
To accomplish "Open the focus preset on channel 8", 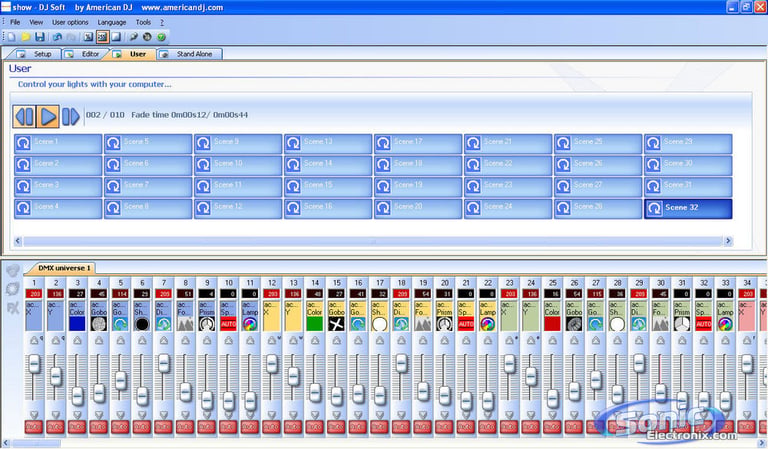I will [185, 324].
